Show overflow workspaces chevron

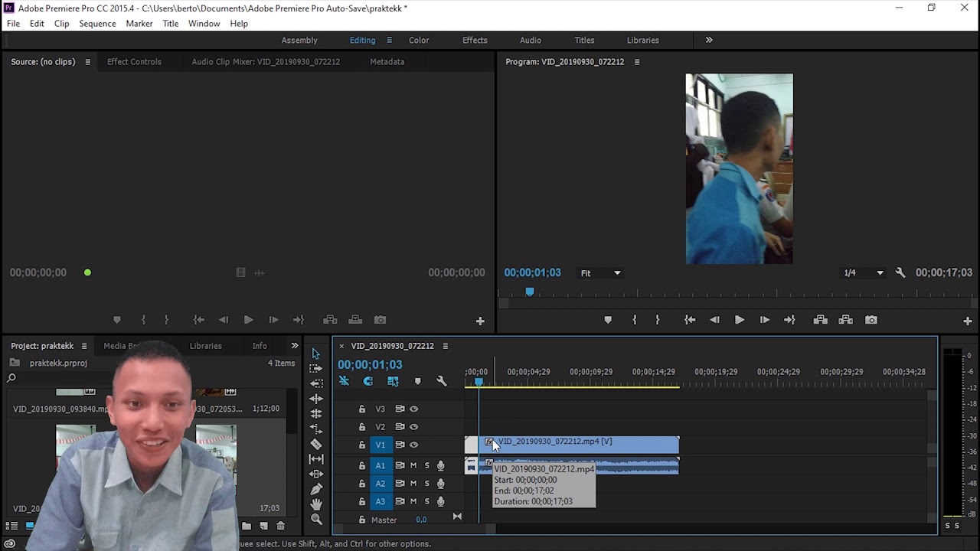click(708, 41)
